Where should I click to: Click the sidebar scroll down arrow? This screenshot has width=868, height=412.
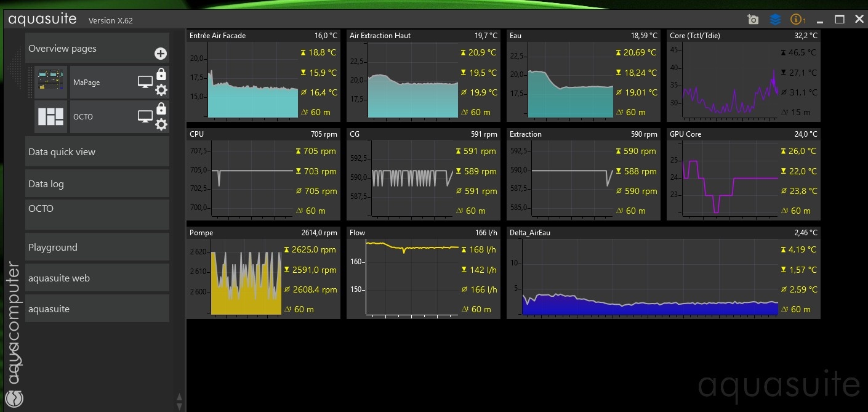pos(180,406)
